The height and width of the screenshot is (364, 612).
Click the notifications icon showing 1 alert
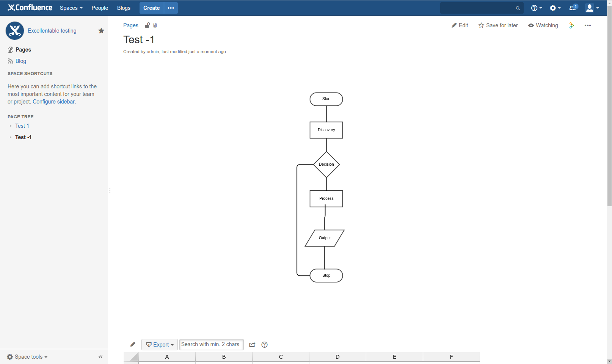click(x=573, y=8)
